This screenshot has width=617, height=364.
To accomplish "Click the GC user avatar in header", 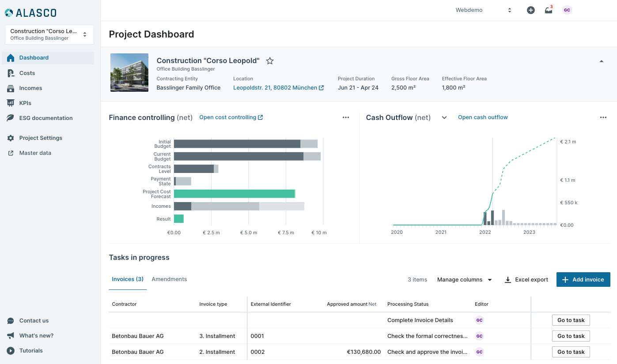I will (x=567, y=10).
